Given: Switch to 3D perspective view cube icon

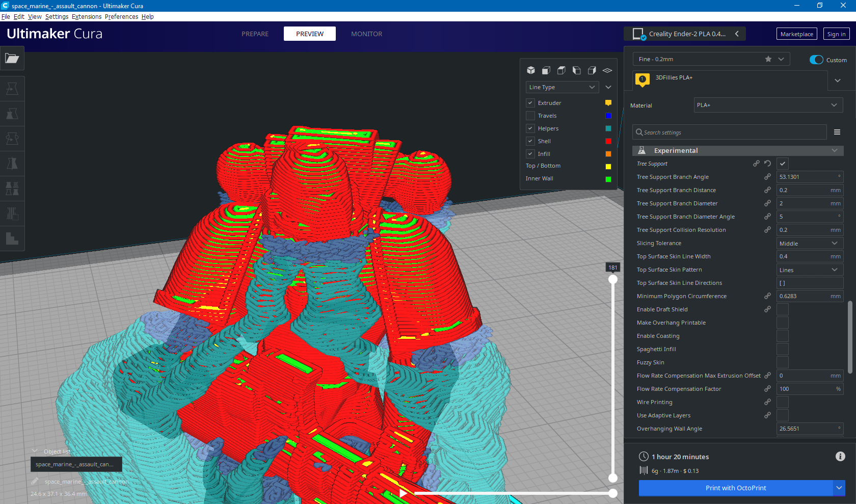Looking at the screenshot, I should pos(531,70).
